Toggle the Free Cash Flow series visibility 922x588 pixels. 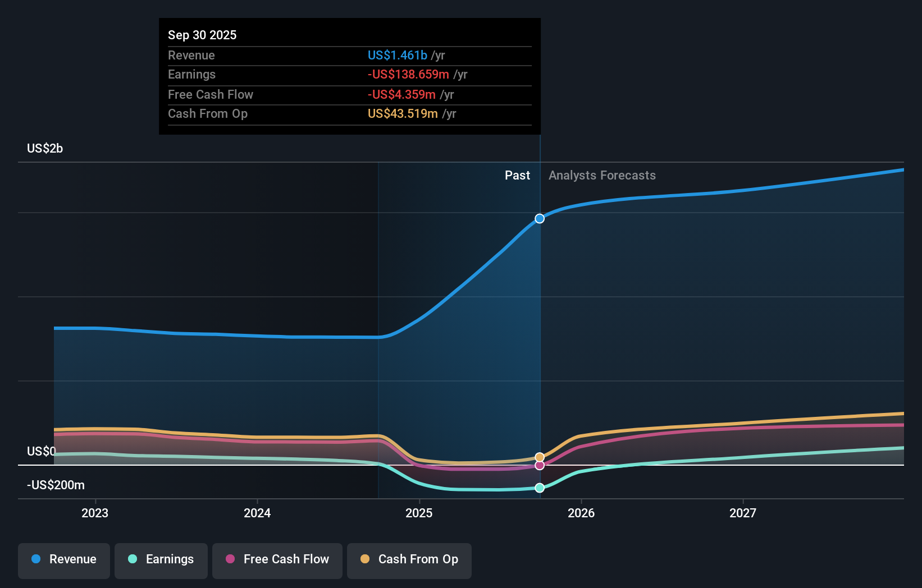coord(277,561)
